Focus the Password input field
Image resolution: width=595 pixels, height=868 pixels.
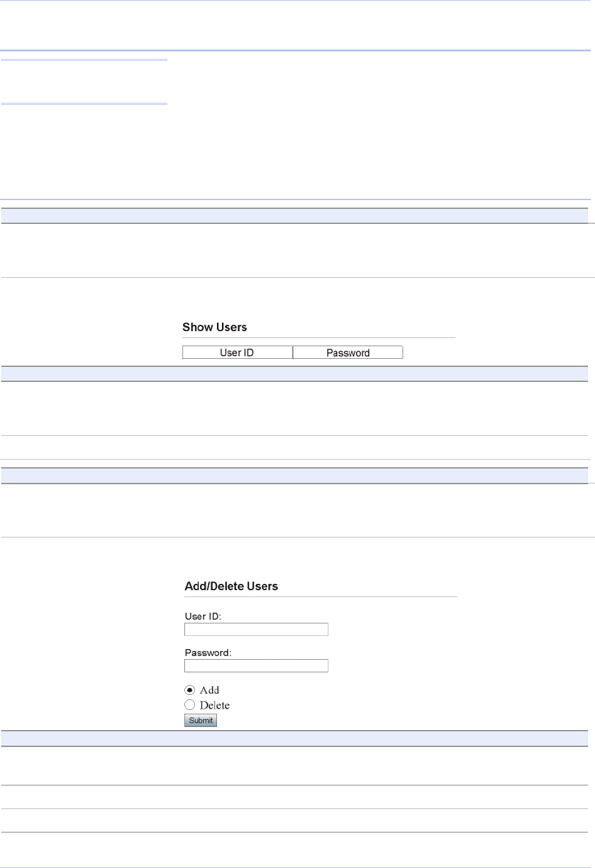click(x=256, y=665)
